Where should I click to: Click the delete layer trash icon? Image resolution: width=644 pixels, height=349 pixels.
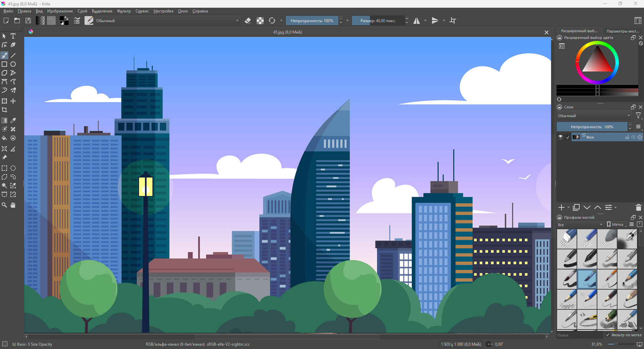coord(638,208)
